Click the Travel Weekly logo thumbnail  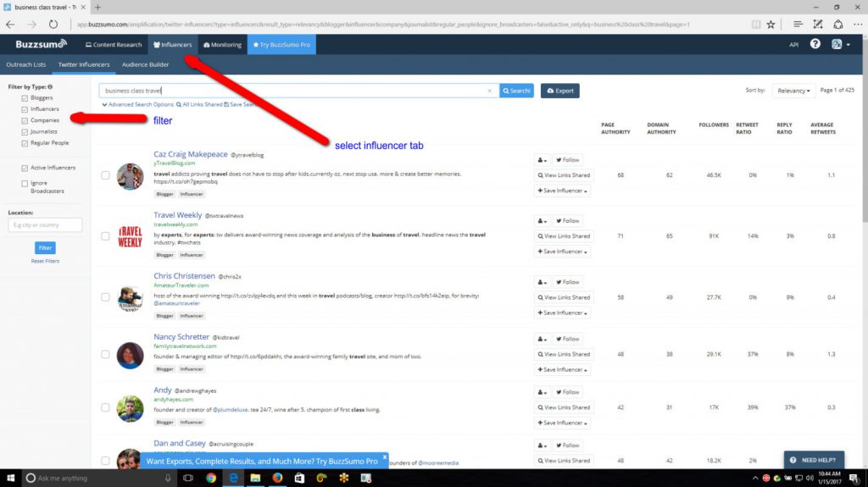pyautogui.click(x=130, y=236)
